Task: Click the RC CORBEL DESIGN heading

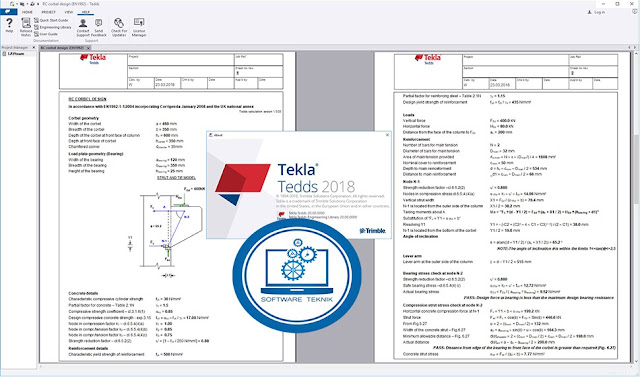Action: click(87, 99)
